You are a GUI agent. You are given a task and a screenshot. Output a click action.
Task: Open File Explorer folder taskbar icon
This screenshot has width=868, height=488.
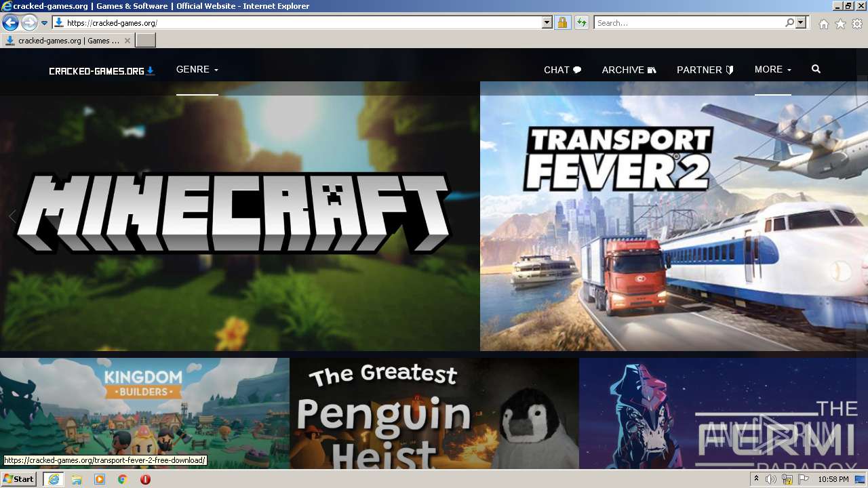77,479
